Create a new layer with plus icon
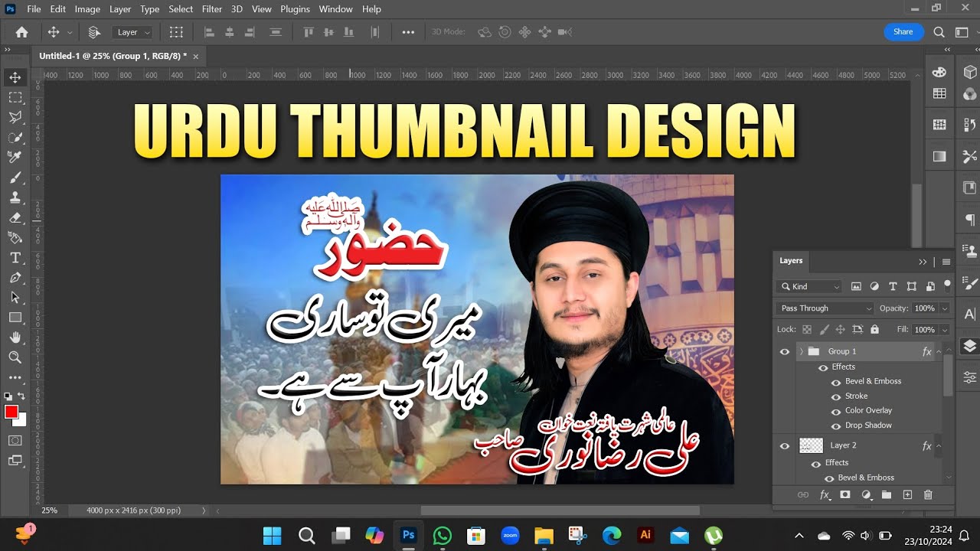 coord(907,495)
